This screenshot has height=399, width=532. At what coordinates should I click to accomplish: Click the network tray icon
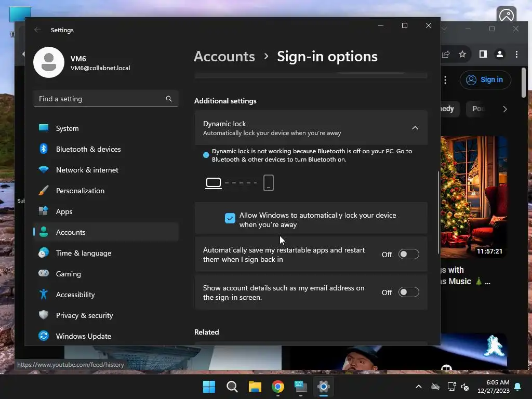click(x=451, y=387)
